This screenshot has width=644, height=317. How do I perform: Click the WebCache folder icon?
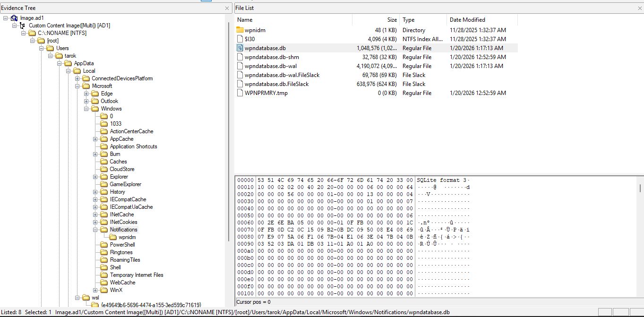point(104,283)
